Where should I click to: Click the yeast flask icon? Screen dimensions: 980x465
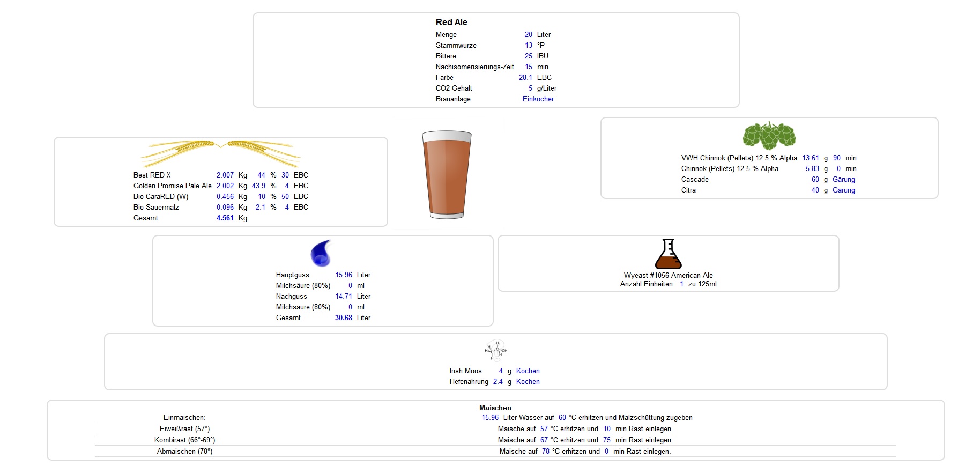point(668,254)
